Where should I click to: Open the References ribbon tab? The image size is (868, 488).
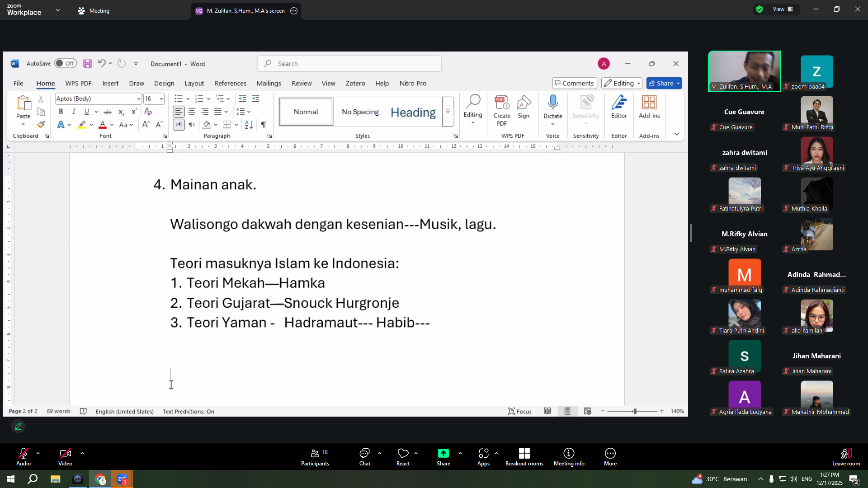tap(230, 83)
